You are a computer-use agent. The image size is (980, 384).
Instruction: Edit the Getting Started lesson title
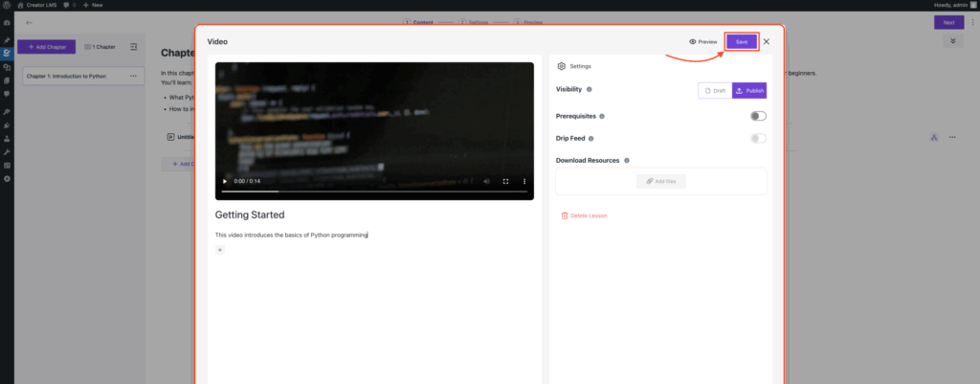pyautogui.click(x=250, y=215)
